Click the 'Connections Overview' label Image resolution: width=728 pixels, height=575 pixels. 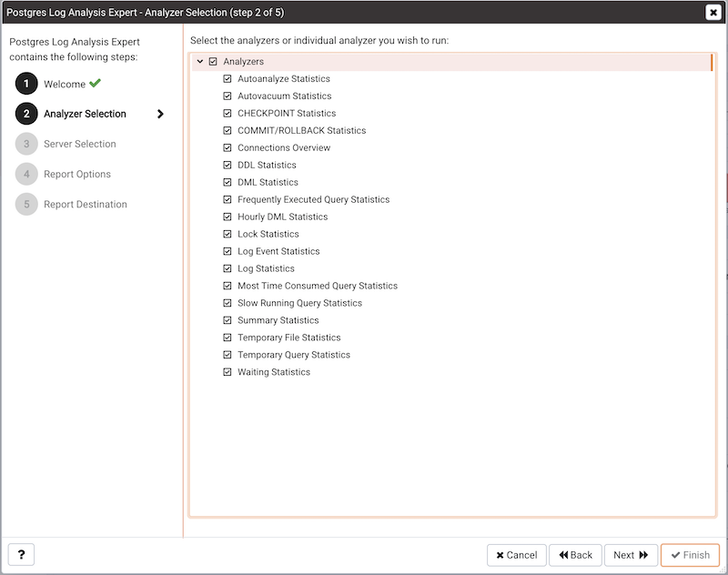284,147
